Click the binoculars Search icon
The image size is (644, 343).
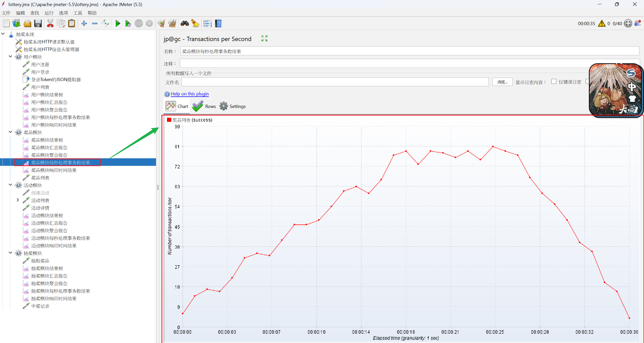pos(185,24)
